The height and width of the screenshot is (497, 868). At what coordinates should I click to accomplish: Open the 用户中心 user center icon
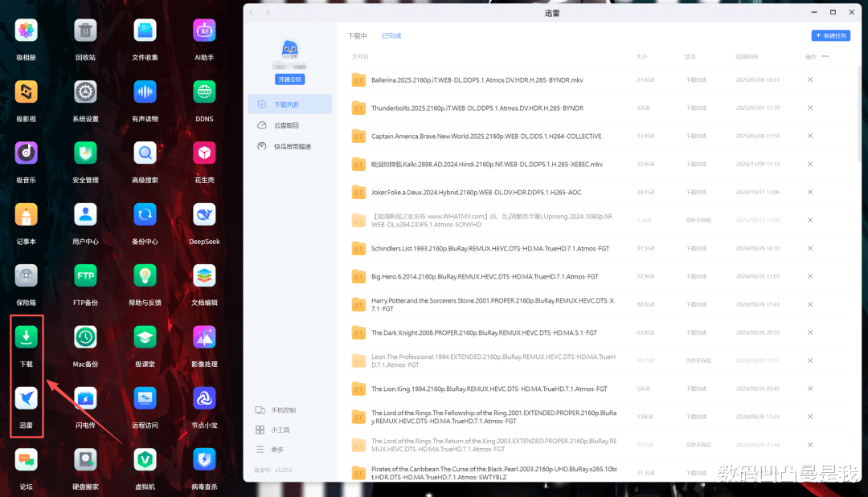tap(85, 214)
